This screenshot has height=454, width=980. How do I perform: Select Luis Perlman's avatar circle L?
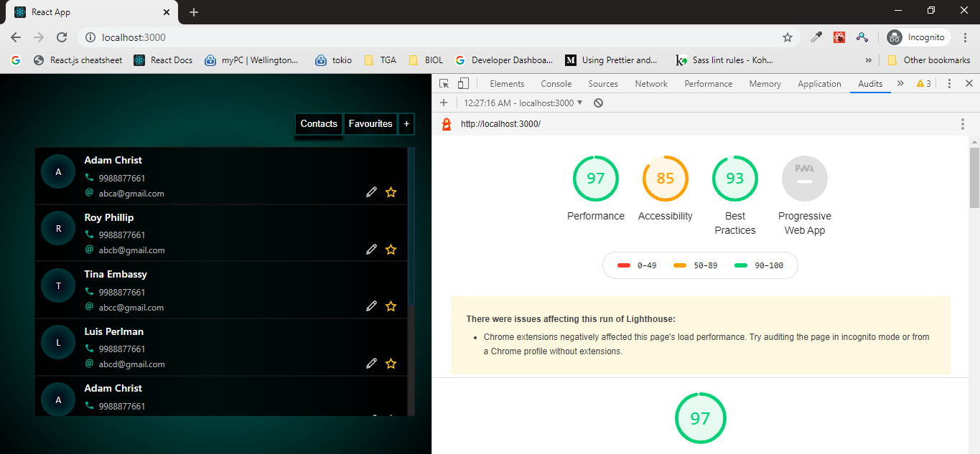(58, 343)
